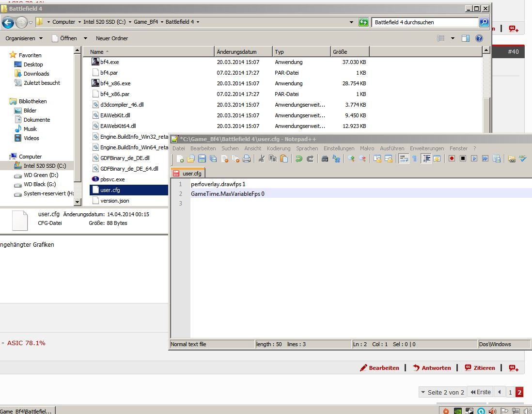The width and height of the screenshot is (532, 414).
Task: Open Find with the binoculars icon
Action: pyautogui.click(x=325, y=159)
